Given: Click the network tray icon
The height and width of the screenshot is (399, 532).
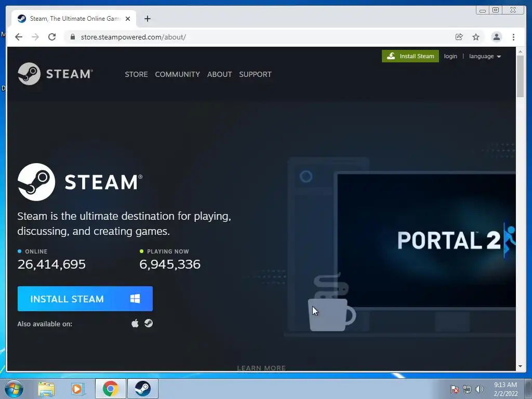Looking at the screenshot, I should tap(467, 389).
